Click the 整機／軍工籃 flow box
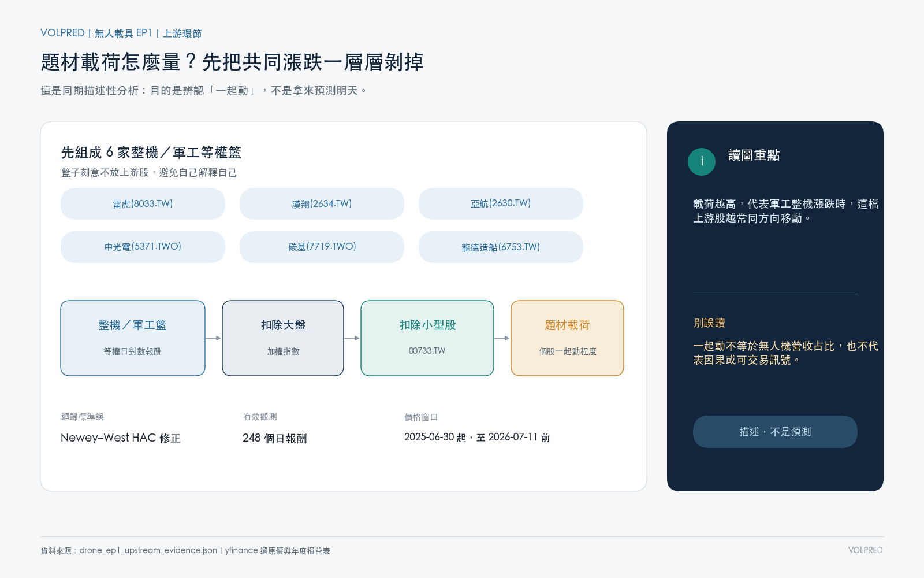Image resolution: width=924 pixels, height=578 pixels. (133, 338)
